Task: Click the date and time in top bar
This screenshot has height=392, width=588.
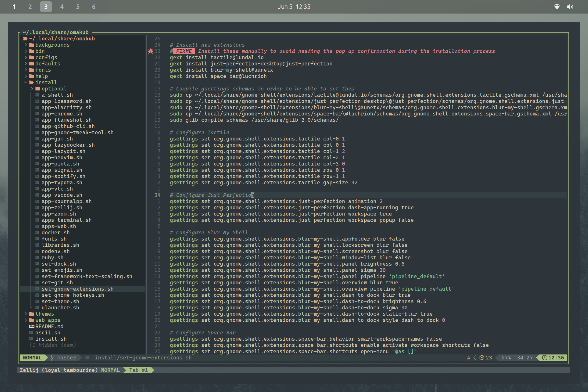Action: (294, 7)
